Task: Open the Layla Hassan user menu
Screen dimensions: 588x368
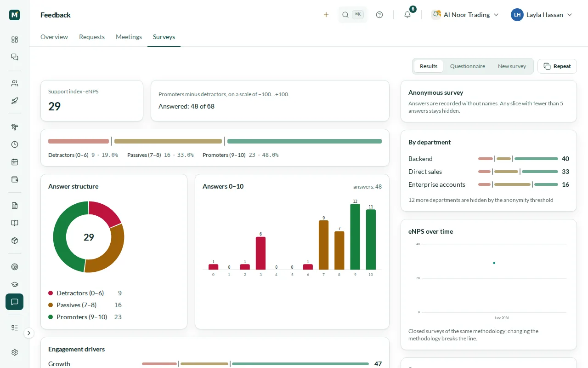Action: tap(542, 15)
